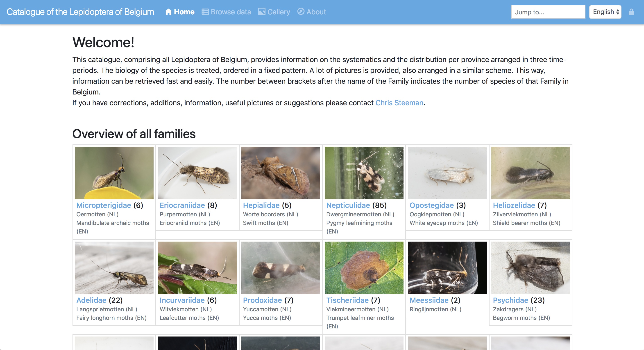Screen dimensions: 644x350
Task: Click the Chris Steeman contact link
Action: [399, 103]
